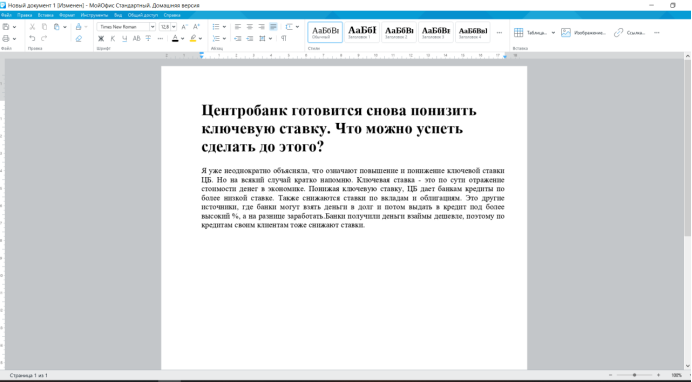Redo the last undone action
Image resolution: width=692 pixels, height=382 pixels.
click(x=44, y=38)
